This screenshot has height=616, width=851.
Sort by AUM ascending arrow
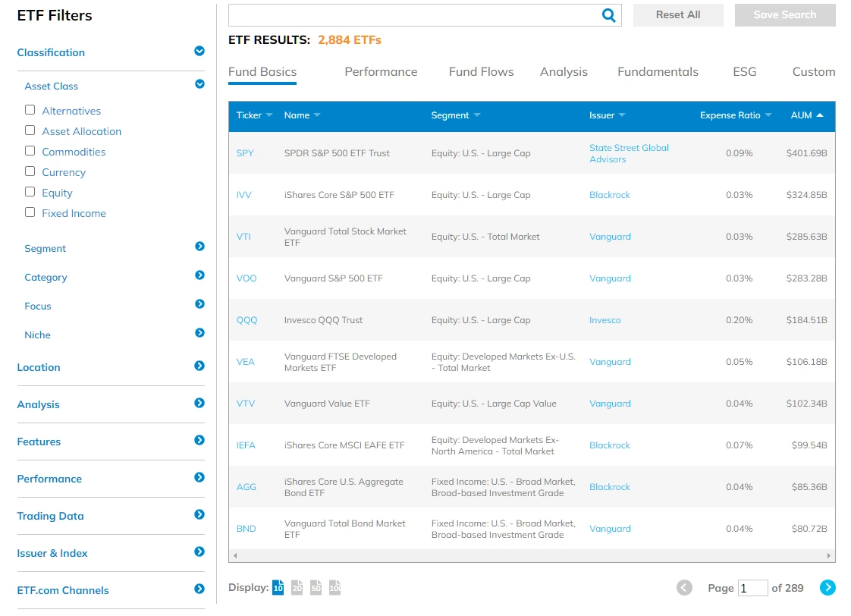(820, 115)
